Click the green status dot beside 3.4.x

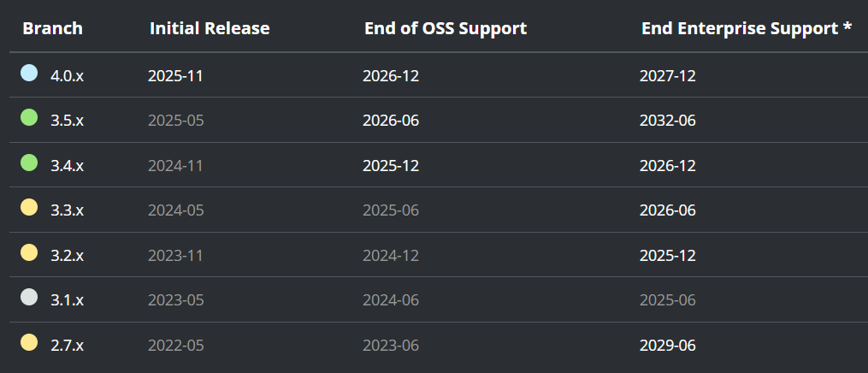(x=29, y=163)
